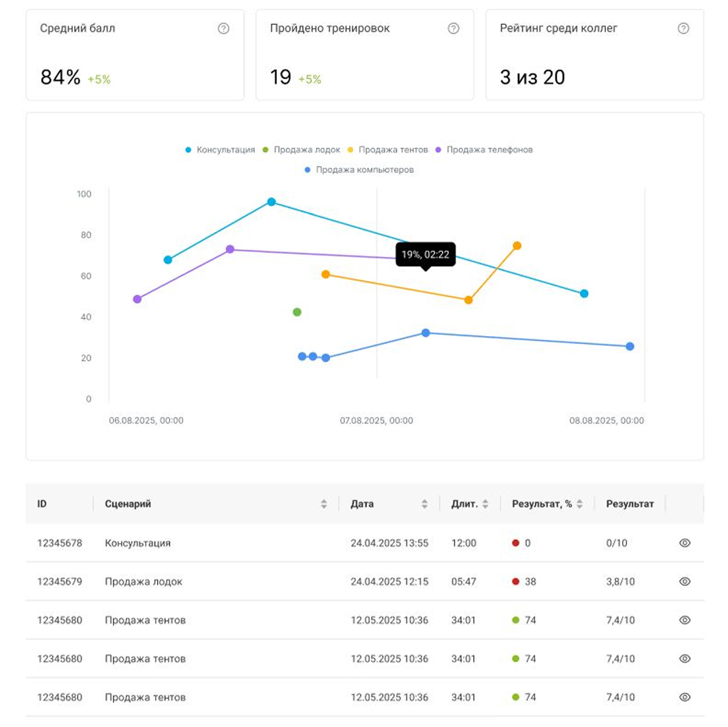The height and width of the screenshot is (727, 728).
Task: Click date cell 24.04.2025 12:15
Action: point(389,582)
